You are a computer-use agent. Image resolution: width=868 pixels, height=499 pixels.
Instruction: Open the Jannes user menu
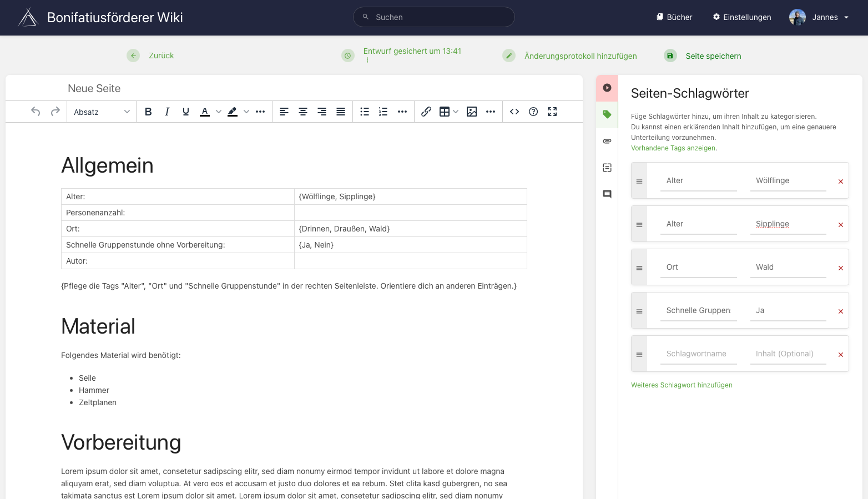[x=819, y=17]
